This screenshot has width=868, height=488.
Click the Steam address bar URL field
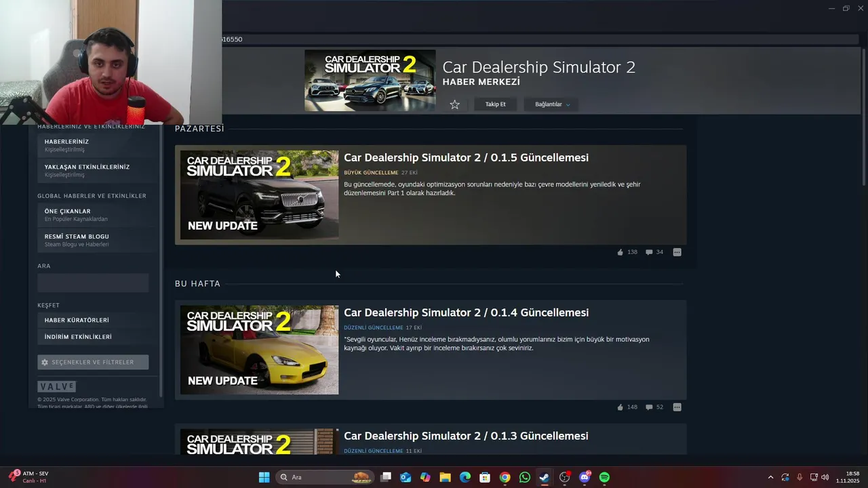click(x=539, y=39)
